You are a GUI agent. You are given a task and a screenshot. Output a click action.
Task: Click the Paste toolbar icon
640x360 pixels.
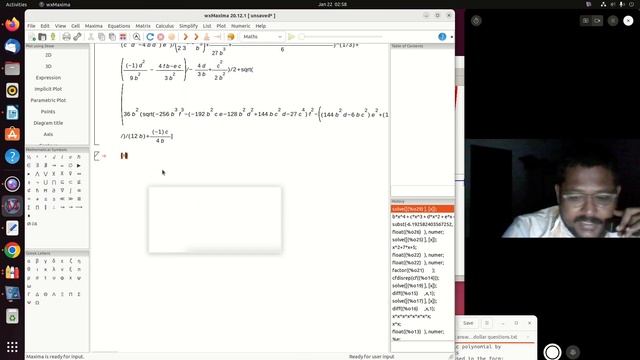point(112,37)
